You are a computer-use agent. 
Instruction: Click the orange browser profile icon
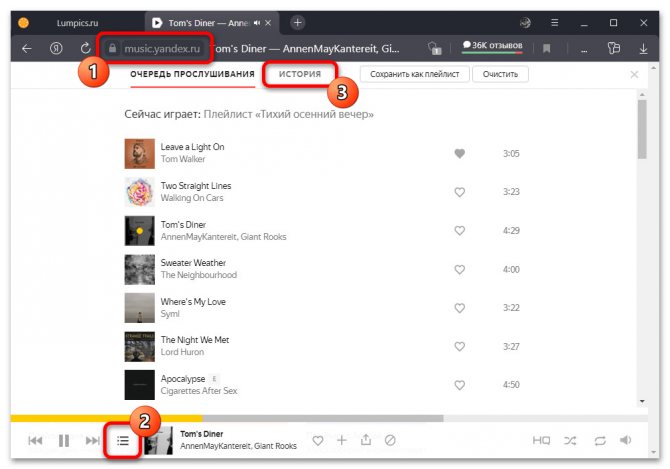click(24, 23)
